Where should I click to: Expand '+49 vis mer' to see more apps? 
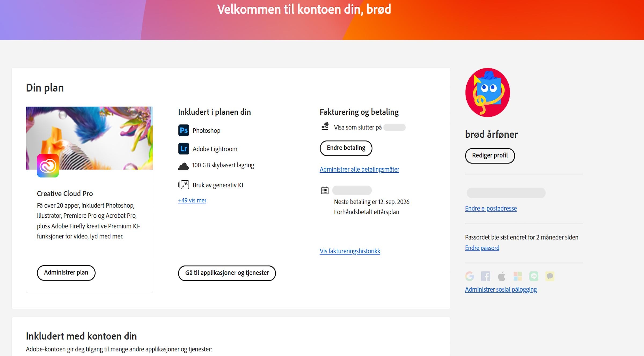tap(192, 200)
